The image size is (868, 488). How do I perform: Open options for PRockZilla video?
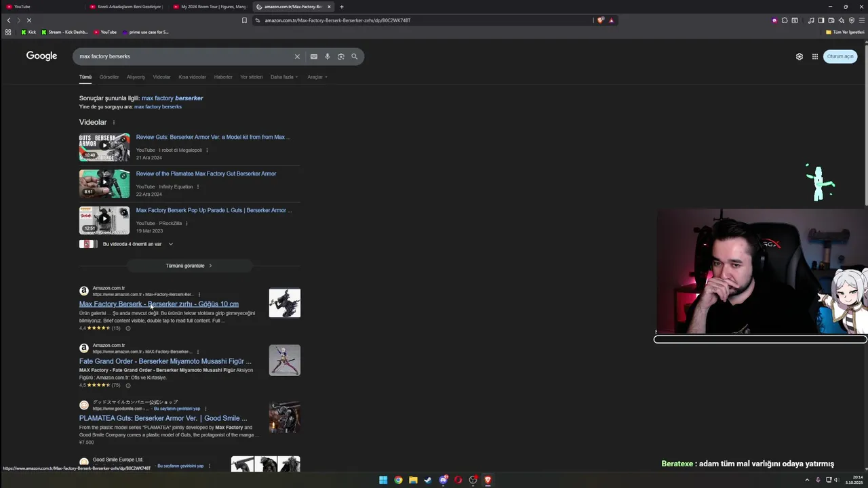coord(187,223)
